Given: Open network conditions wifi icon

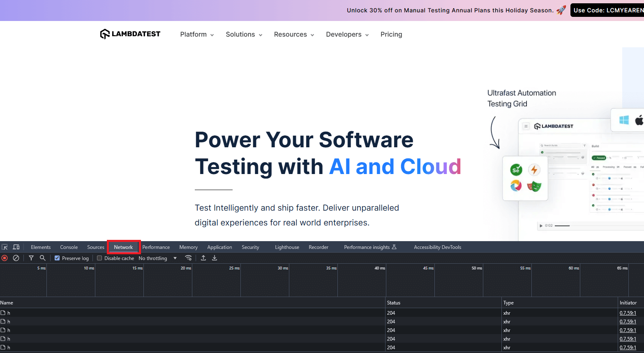Looking at the screenshot, I should [189, 258].
